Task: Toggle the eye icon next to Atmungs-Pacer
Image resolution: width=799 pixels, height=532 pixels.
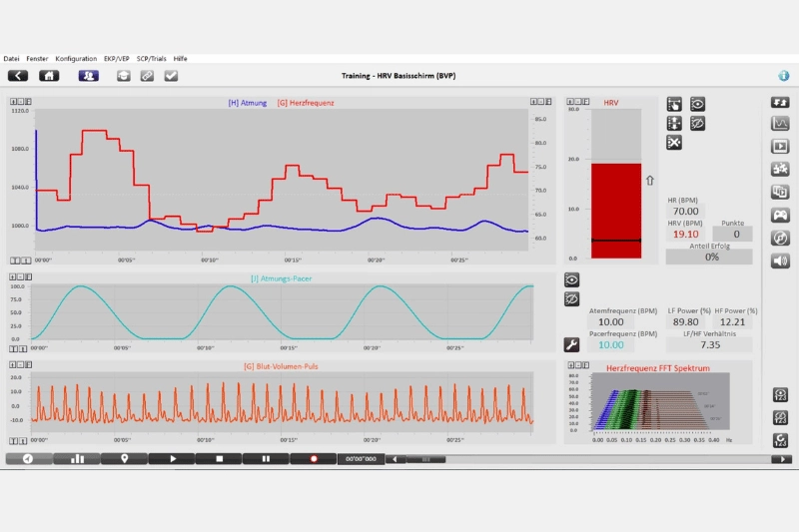Action: pyautogui.click(x=571, y=280)
